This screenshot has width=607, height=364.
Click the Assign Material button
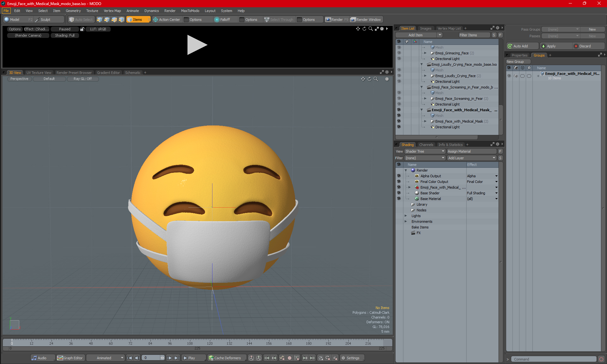[471, 151]
